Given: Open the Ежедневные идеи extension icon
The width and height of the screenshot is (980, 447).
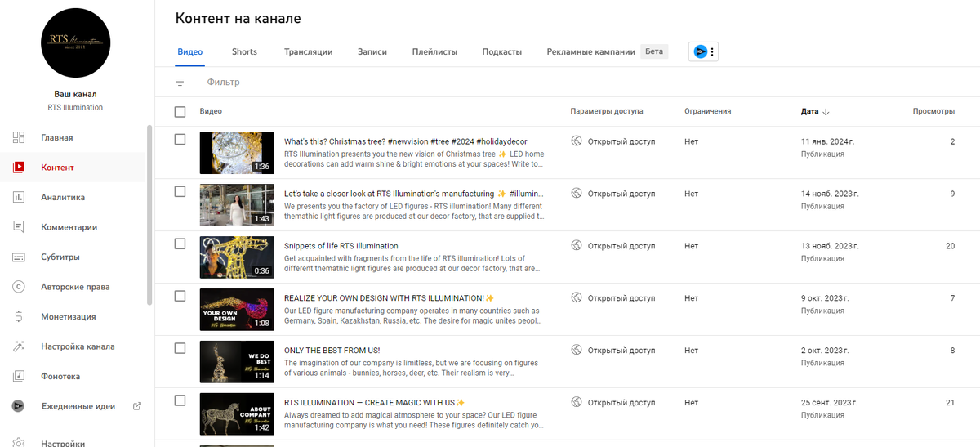Looking at the screenshot, I should [18, 406].
